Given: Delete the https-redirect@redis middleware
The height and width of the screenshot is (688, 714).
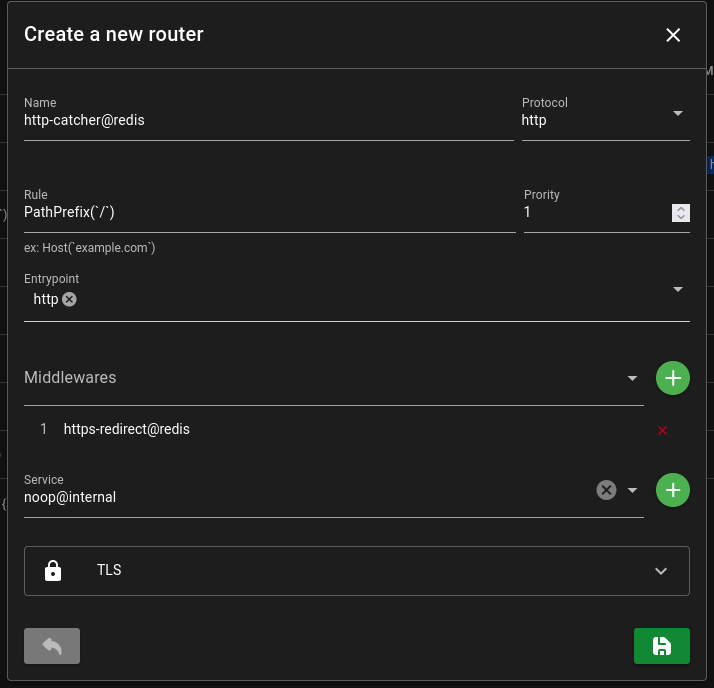Looking at the screenshot, I should point(662,431).
